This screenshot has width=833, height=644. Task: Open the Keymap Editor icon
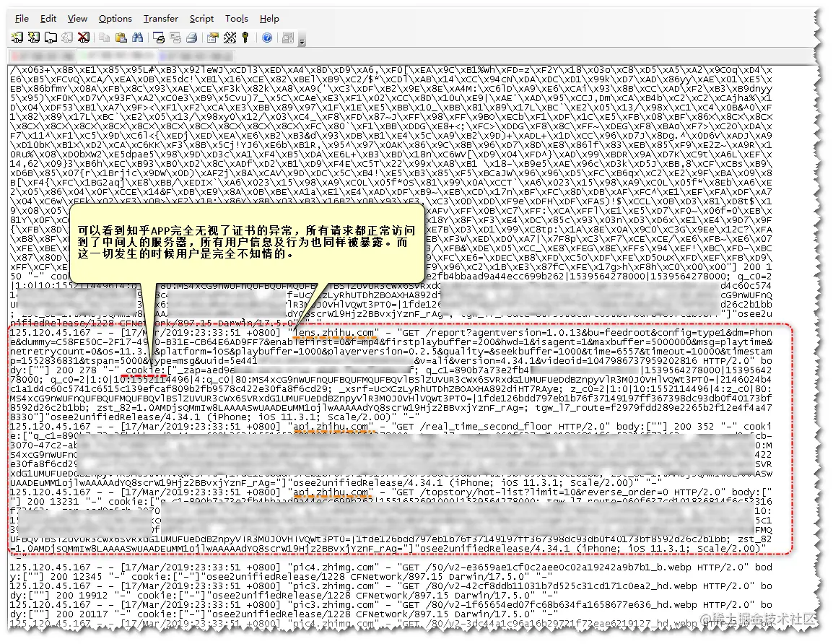230,38
